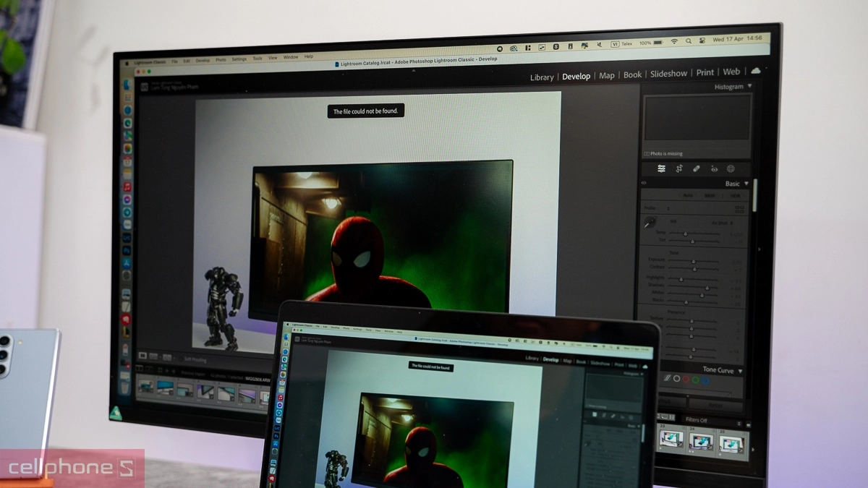Enable the HDR editing mode

(735, 196)
